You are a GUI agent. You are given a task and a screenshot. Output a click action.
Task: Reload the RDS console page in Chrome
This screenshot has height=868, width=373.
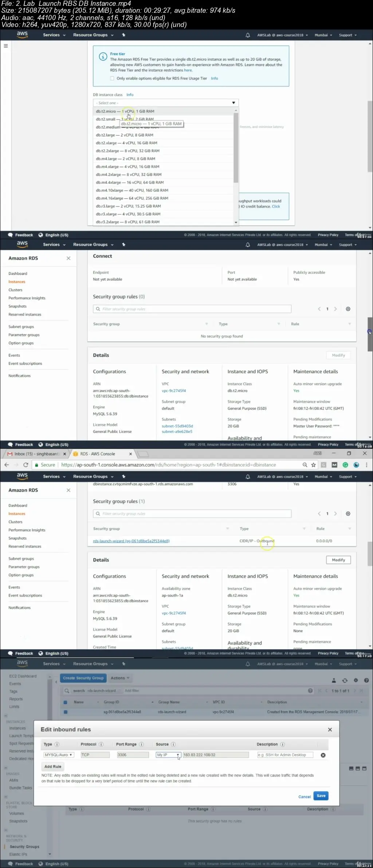click(25, 465)
